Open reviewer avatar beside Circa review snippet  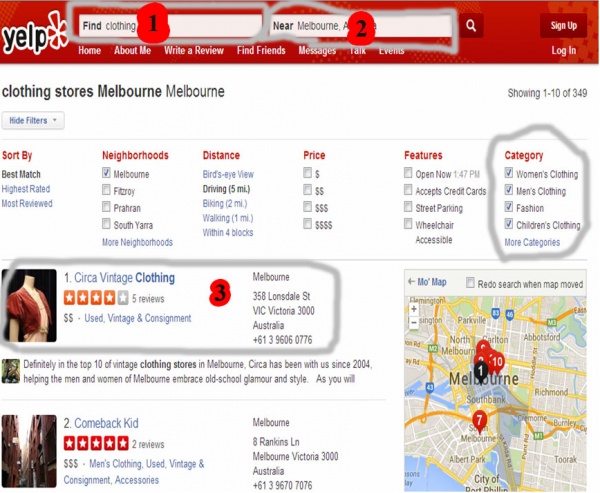11,371
